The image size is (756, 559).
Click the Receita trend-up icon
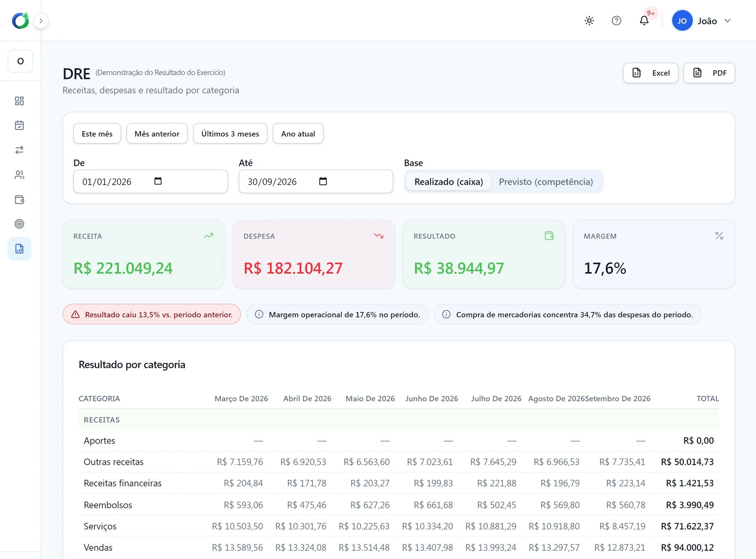208,236
